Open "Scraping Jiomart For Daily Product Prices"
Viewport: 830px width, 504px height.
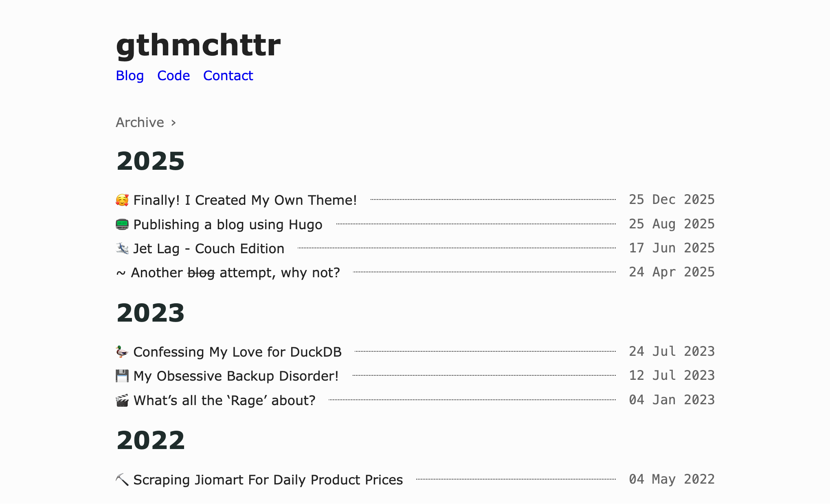pyautogui.click(x=268, y=480)
